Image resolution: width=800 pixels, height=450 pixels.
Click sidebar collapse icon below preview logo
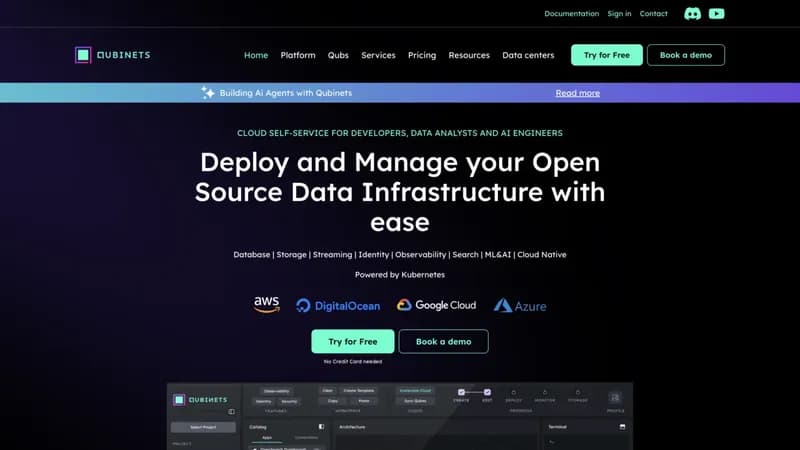pyautogui.click(x=232, y=412)
